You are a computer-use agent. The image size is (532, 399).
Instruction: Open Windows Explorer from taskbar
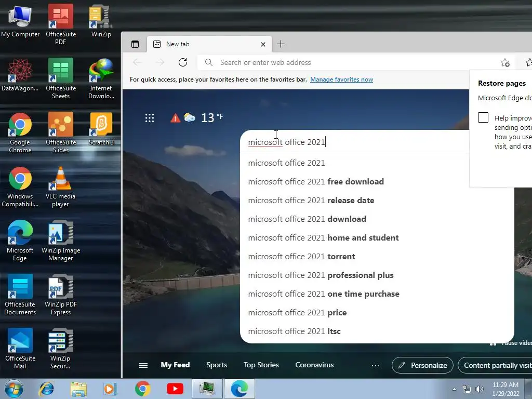[x=78, y=389]
